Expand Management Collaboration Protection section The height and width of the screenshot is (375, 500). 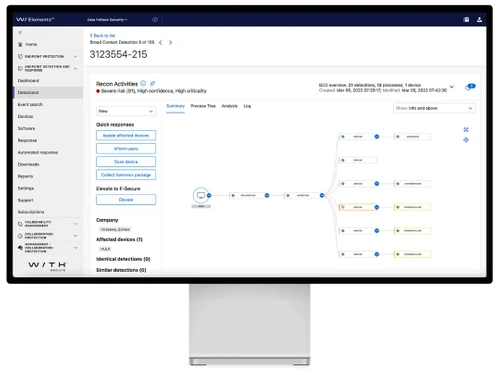[76, 248]
